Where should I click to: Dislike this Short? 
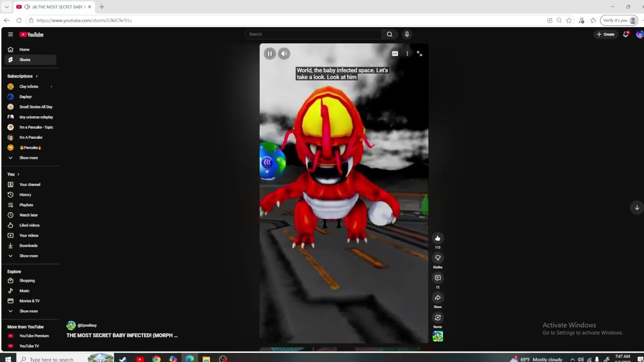pyautogui.click(x=438, y=258)
